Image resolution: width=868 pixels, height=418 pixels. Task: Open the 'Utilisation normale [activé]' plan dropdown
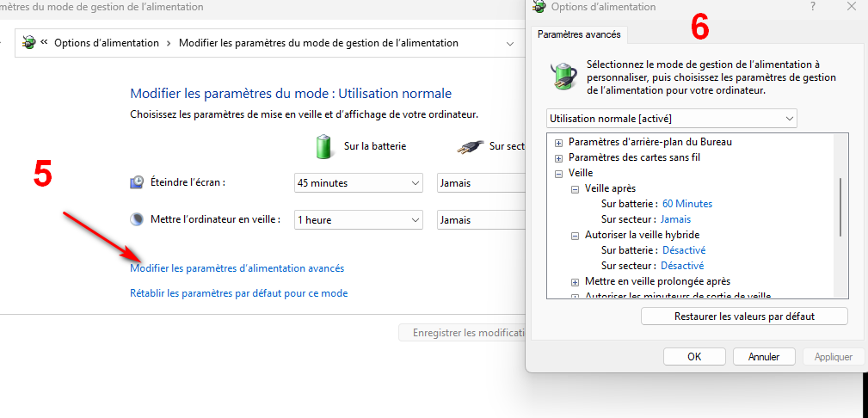tap(672, 119)
